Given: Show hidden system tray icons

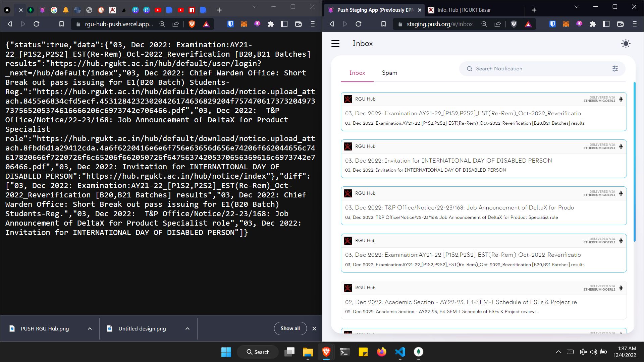Looking at the screenshot, I should click(x=558, y=352).
